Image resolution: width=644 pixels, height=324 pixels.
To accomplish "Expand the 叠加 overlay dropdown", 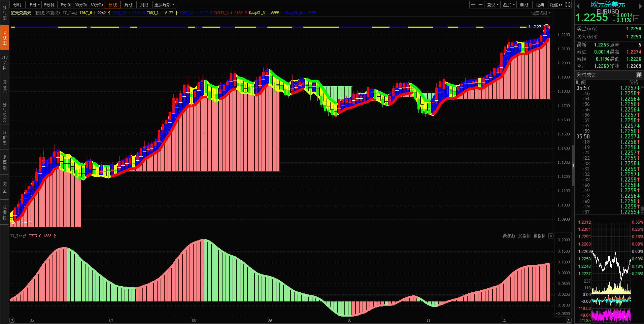I will pyautogui.click(x=509, y=5).
